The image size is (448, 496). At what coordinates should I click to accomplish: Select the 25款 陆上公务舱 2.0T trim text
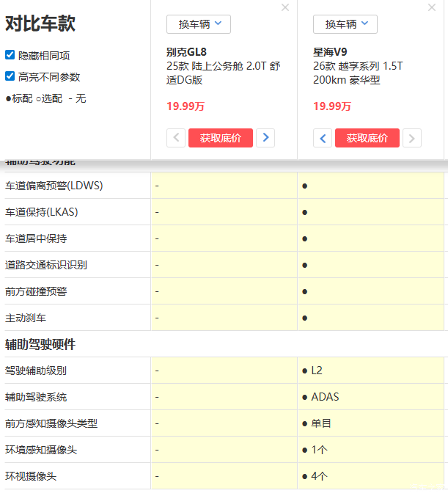[223, 73]
